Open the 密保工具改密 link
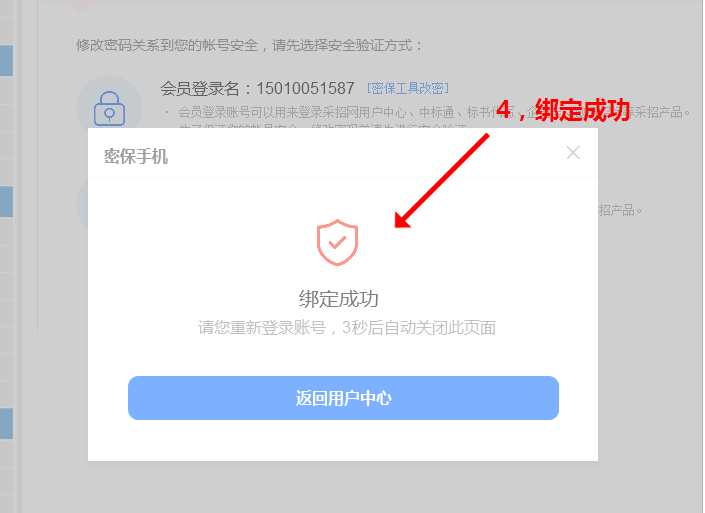This screenshot has width=705, height=513. pos(408,88)
